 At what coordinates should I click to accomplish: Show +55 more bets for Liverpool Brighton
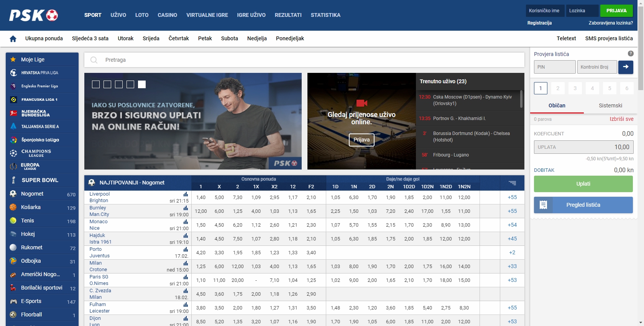coord(512,197)
